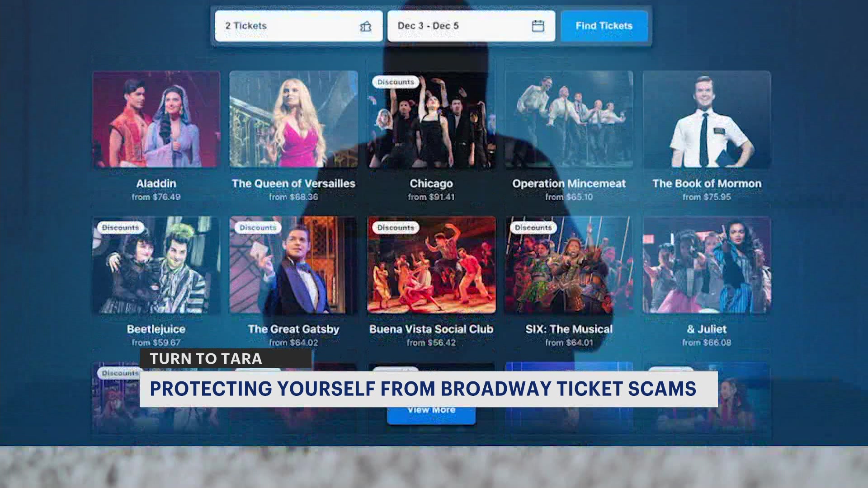Screen dimensions: 868x488
Task: Click the theater seats icon in tickets field
Action: (365, 26)
